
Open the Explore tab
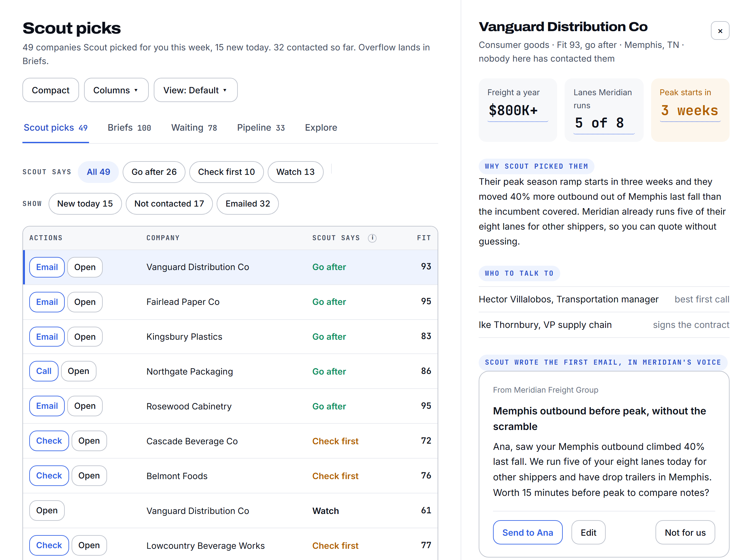coord(321,128)
